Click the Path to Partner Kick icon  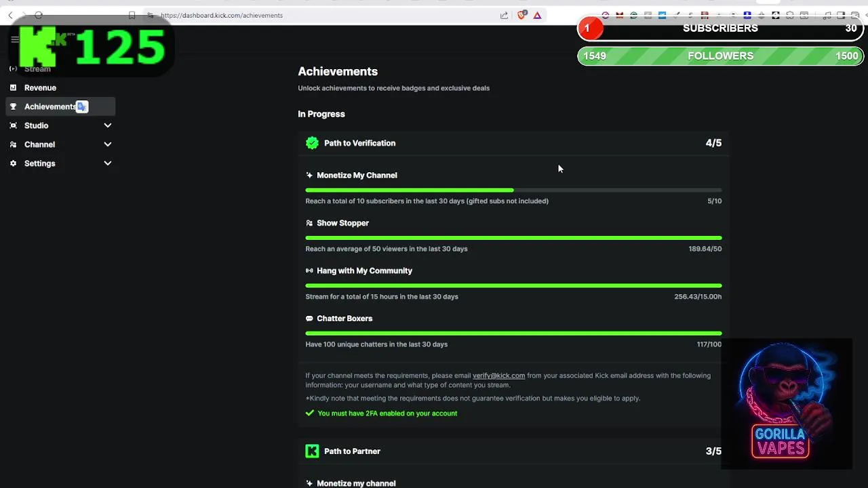tap(312, 451)
